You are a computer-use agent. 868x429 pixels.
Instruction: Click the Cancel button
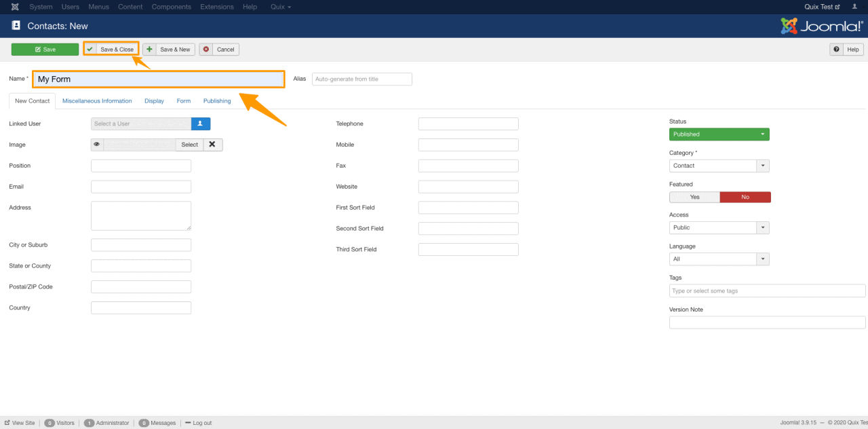[218, 49]
